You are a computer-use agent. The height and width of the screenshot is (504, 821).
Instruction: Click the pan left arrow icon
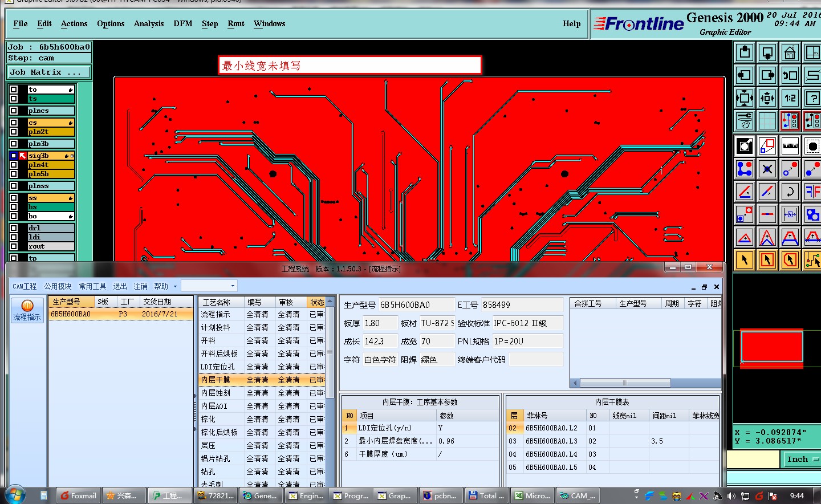point(745,75)
